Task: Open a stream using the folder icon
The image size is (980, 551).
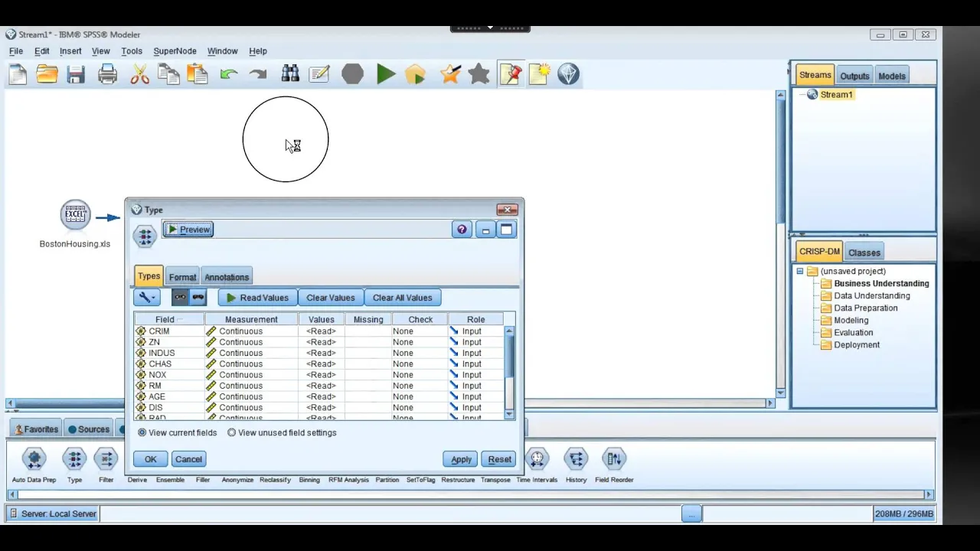Action: (47, 74)
